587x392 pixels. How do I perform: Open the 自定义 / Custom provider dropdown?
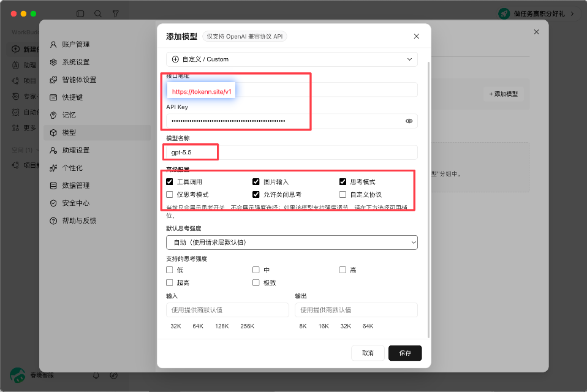click(x=292, y=59)
